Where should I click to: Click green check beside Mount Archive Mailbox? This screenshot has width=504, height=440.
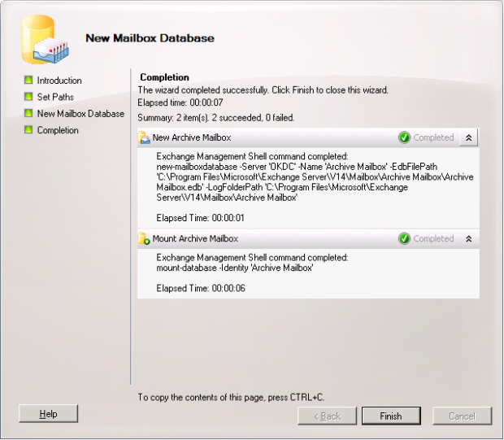click(x=404, y=238)
